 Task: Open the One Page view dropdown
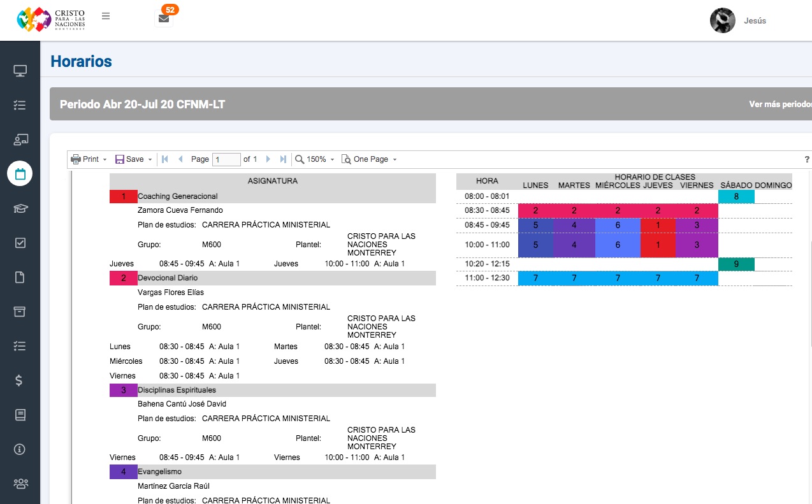pyautogui.click(x=370, y=159)
